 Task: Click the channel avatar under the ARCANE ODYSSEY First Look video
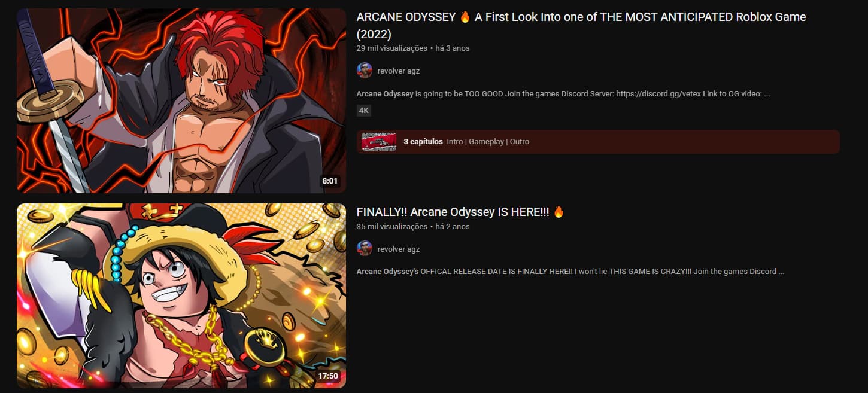click(x=365, y=71)
